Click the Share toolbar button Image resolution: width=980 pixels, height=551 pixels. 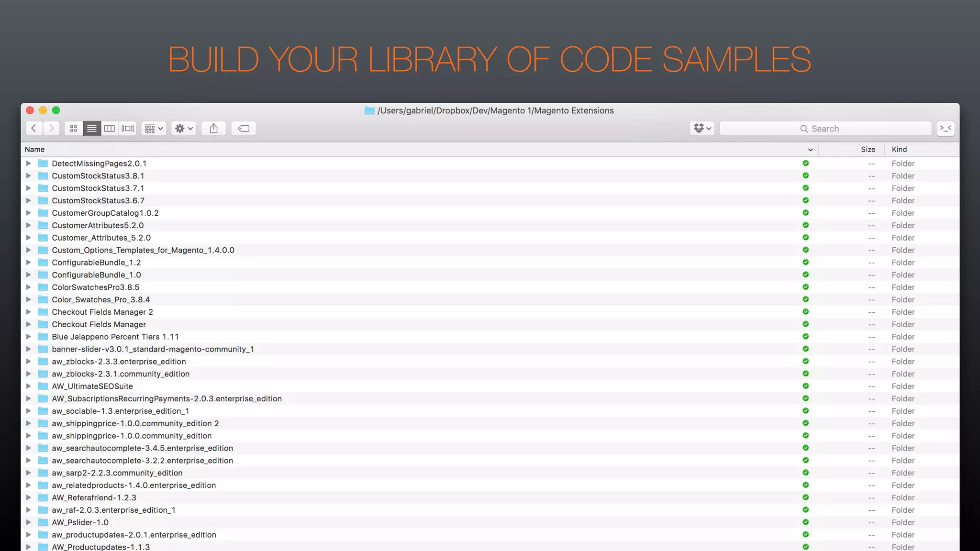click(214, 128)
